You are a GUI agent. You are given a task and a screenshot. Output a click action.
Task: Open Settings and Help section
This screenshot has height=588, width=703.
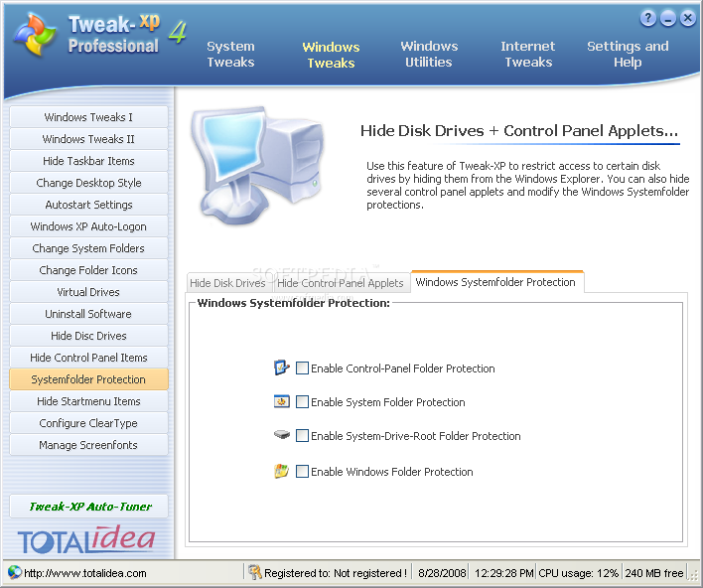click(628, 54)
